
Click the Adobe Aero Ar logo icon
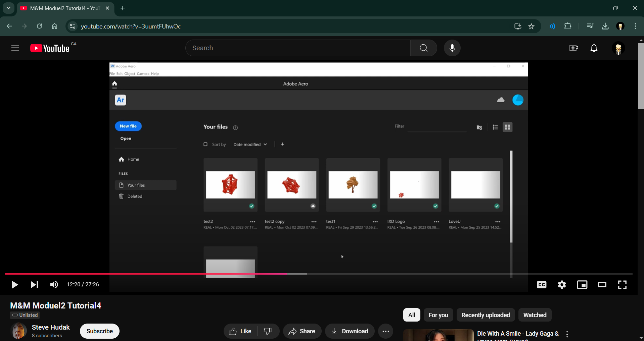120,100
